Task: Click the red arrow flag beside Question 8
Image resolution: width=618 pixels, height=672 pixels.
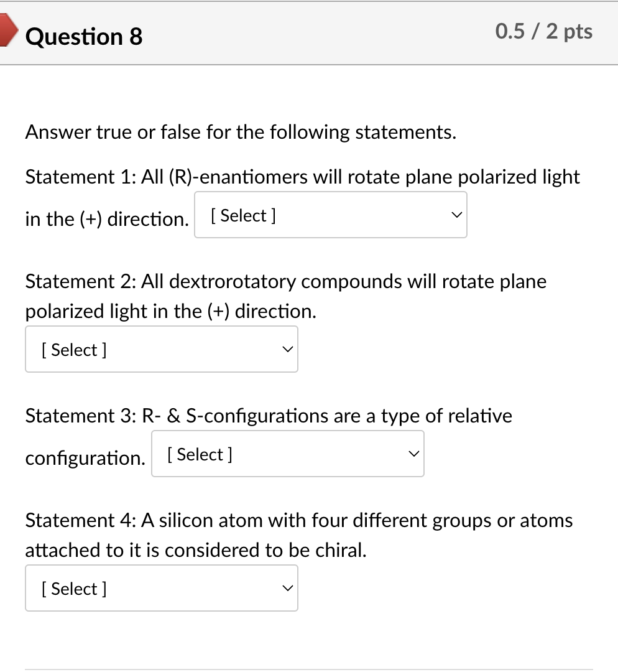Action: (7, 31)
